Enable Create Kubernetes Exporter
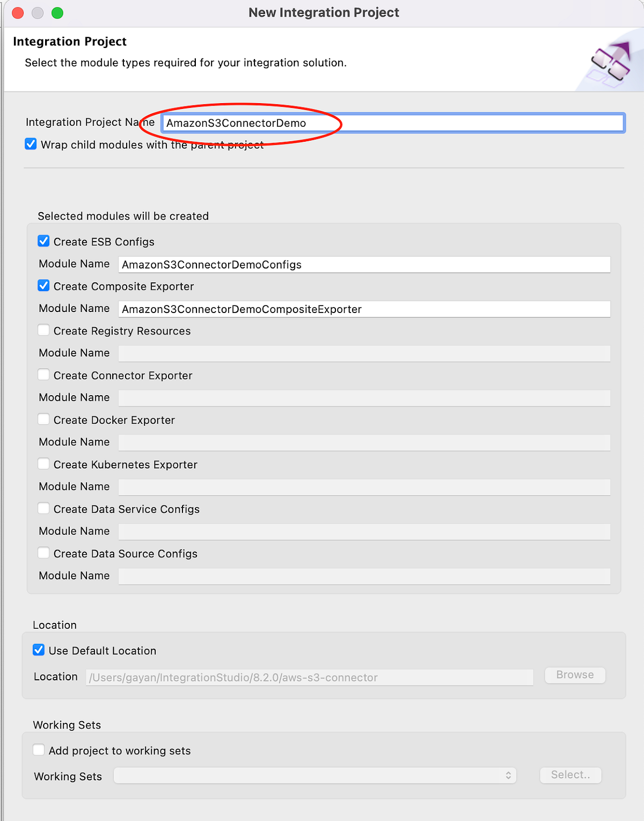 pyautogui.click(x=43, y=463)
